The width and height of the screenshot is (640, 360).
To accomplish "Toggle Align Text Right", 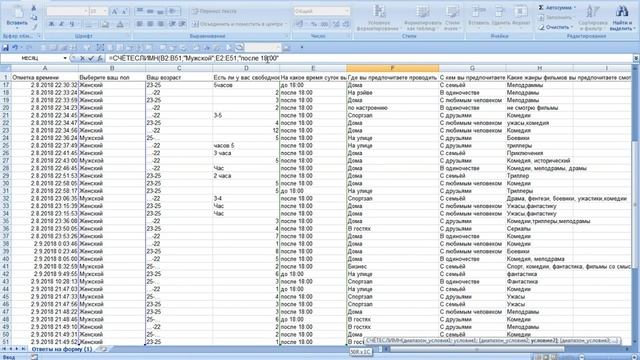I will point(160,24).
